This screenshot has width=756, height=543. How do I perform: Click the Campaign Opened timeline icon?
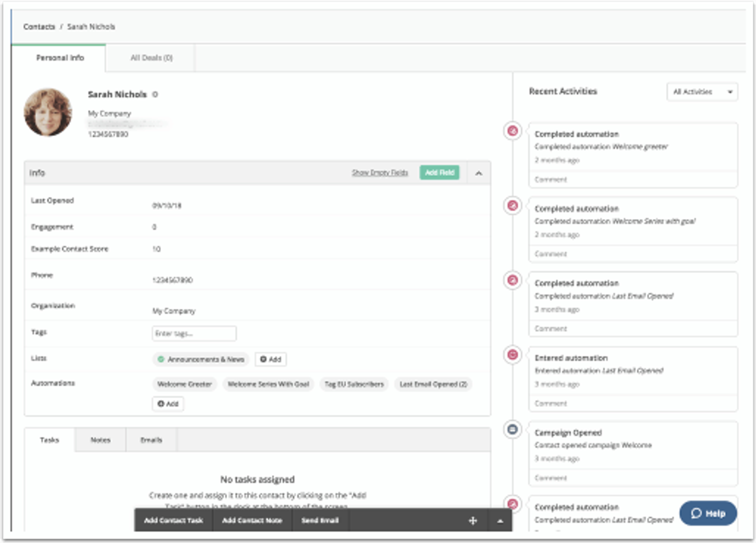512,430
